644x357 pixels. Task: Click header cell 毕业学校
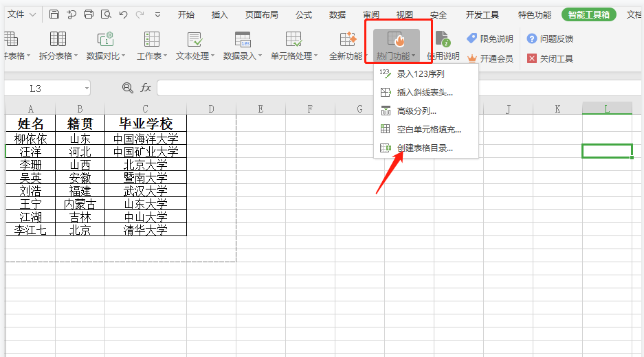(x=146, y=123)
